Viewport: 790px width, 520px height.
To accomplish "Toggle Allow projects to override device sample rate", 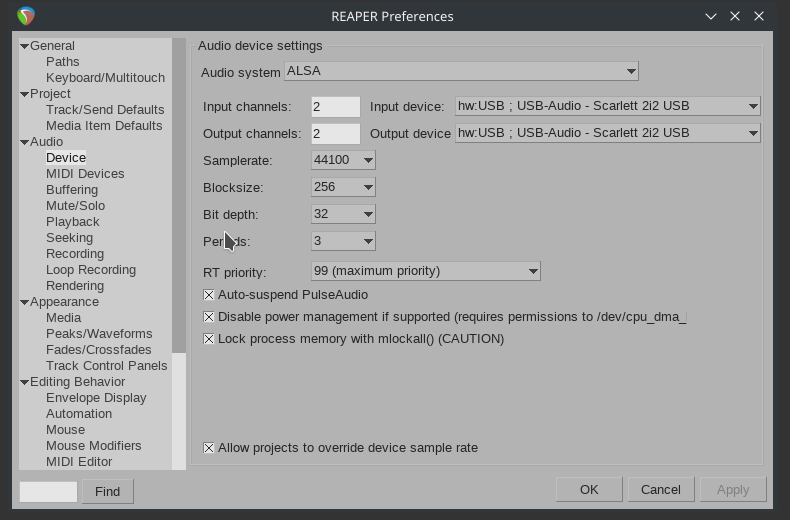I will [209, 447].
